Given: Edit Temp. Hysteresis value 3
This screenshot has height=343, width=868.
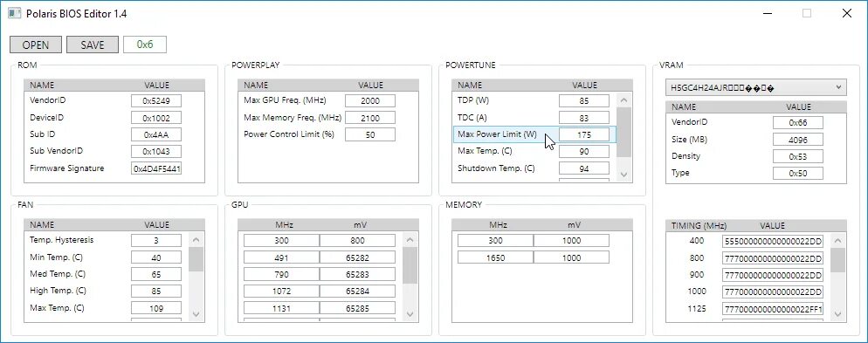Looking at the screenshot, I should point(156,240).
